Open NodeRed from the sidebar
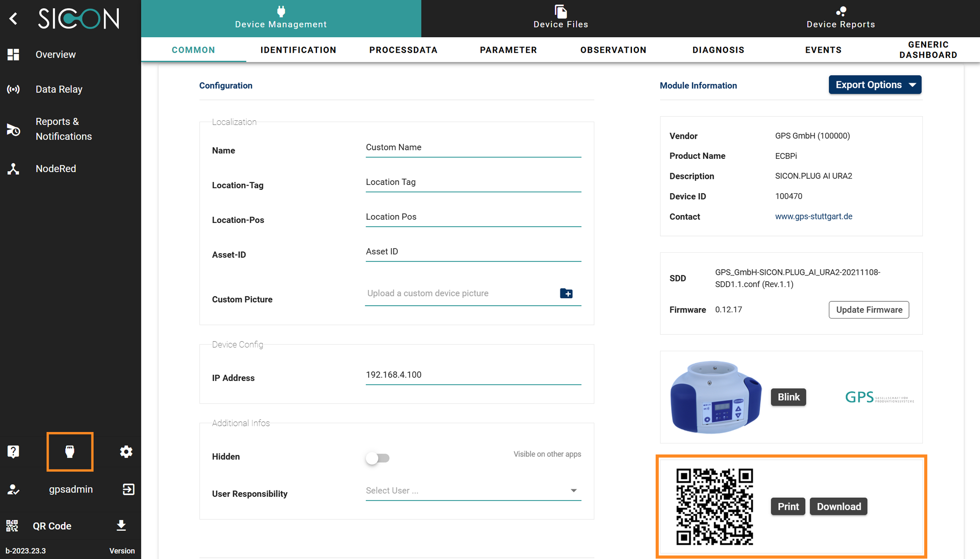The width and height of the screenshot is (980, 559). pos(56,168)
